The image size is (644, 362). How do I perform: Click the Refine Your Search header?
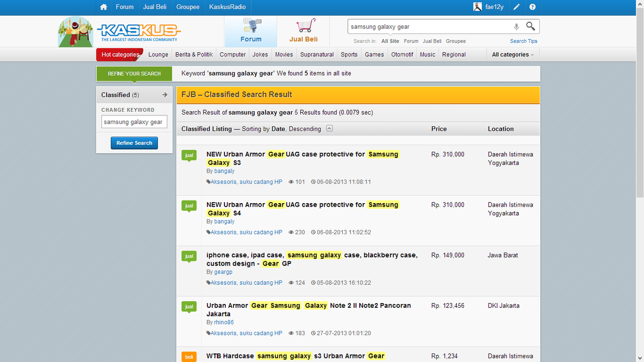tap(134, 73)
